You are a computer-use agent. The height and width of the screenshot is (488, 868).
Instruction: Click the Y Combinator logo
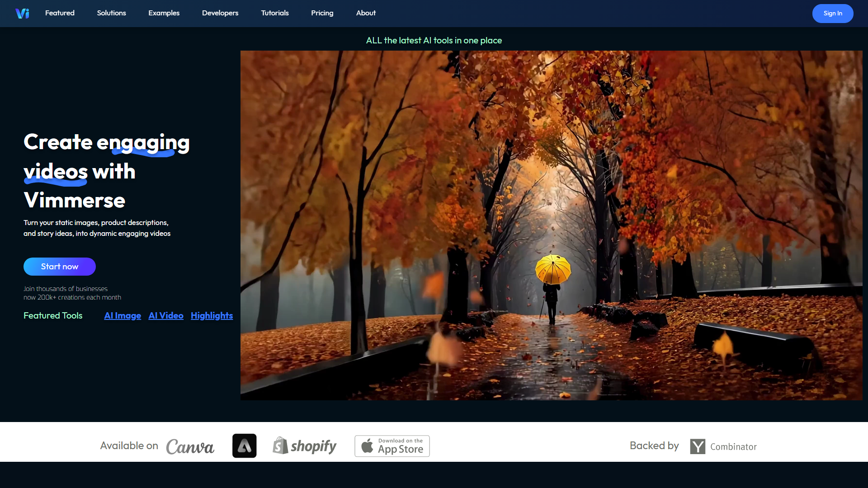pyautogui.click(x=723, y=446)
